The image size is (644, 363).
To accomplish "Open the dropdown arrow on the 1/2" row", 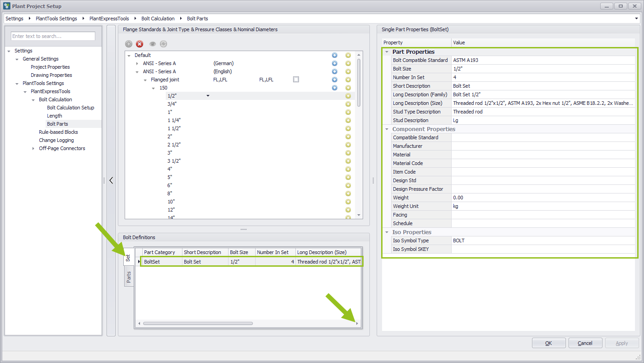I will (x=208, y=96).
